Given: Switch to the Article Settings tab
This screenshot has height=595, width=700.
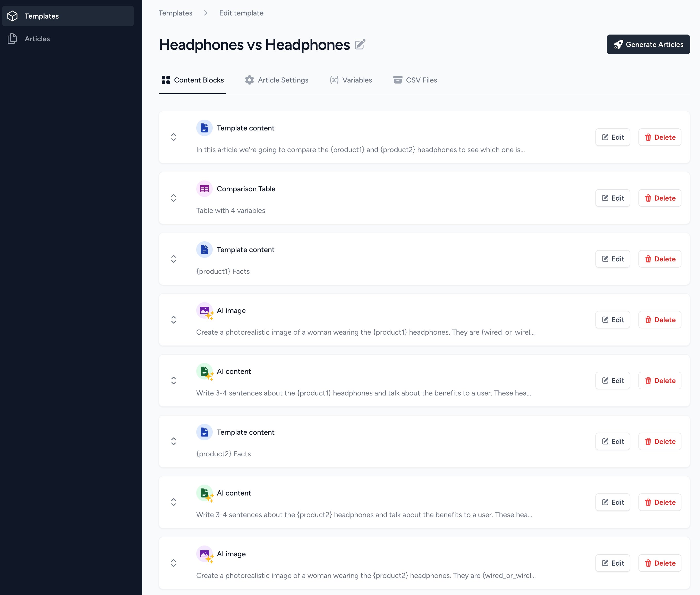Looking at the screenshot, I should (276, 80).
